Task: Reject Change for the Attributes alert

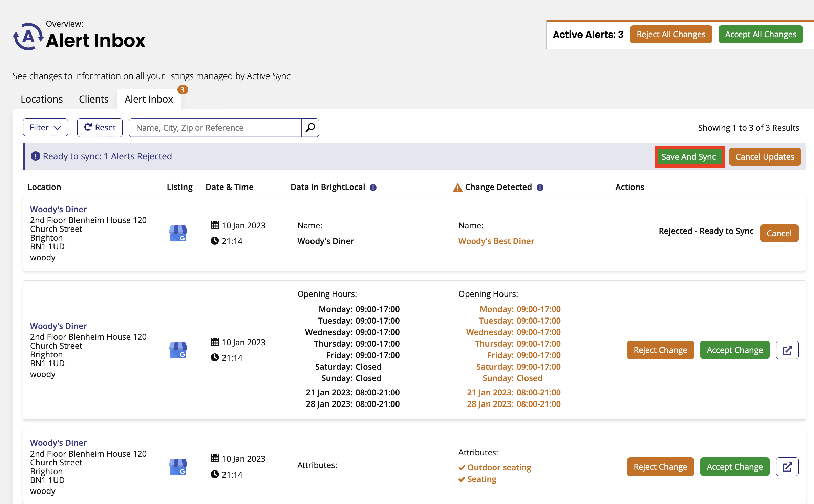Action: (x=660, y=467)
